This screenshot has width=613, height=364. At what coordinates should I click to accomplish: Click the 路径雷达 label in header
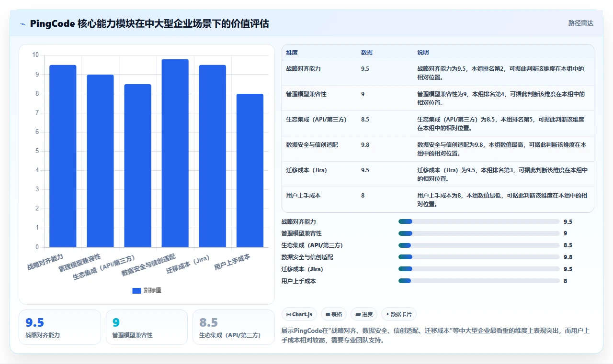click(x=580, y=23)
